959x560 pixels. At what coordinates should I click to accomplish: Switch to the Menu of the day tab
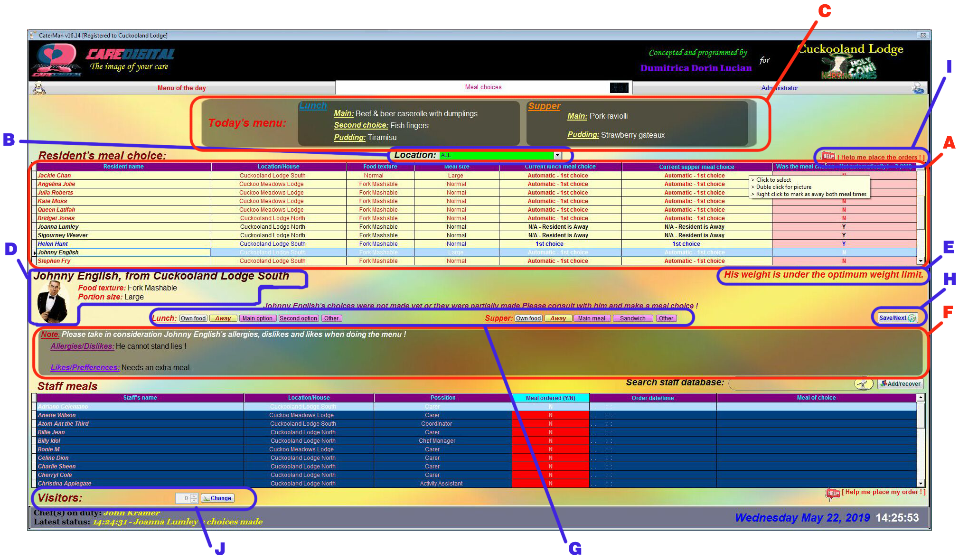coord(182,88)
